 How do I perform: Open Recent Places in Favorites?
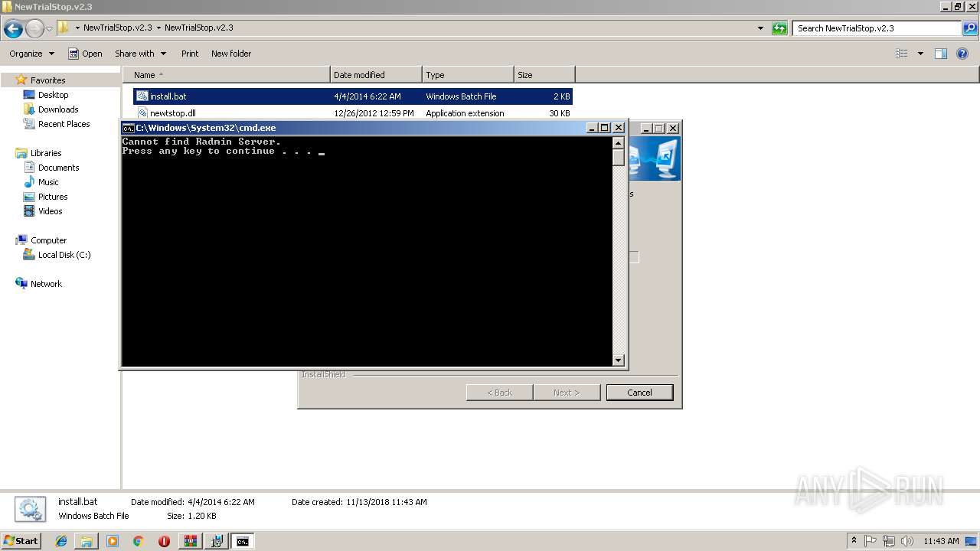pos(64,124)
